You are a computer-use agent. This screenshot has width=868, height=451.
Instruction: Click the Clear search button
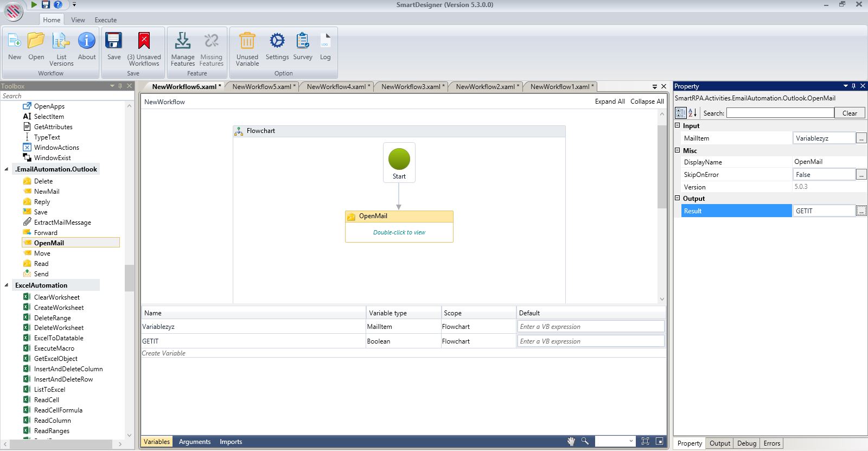[x=850, y=113]
